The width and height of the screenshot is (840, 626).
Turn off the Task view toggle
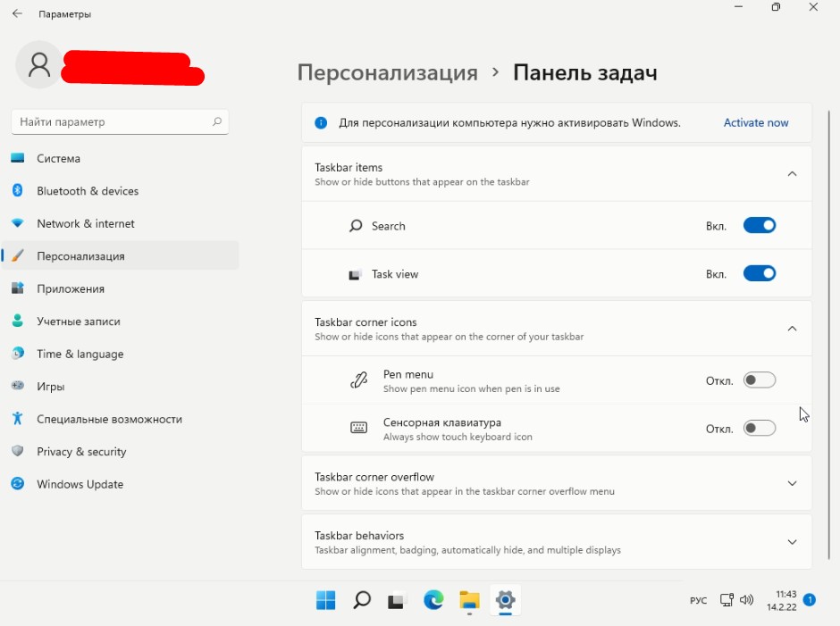759,273
